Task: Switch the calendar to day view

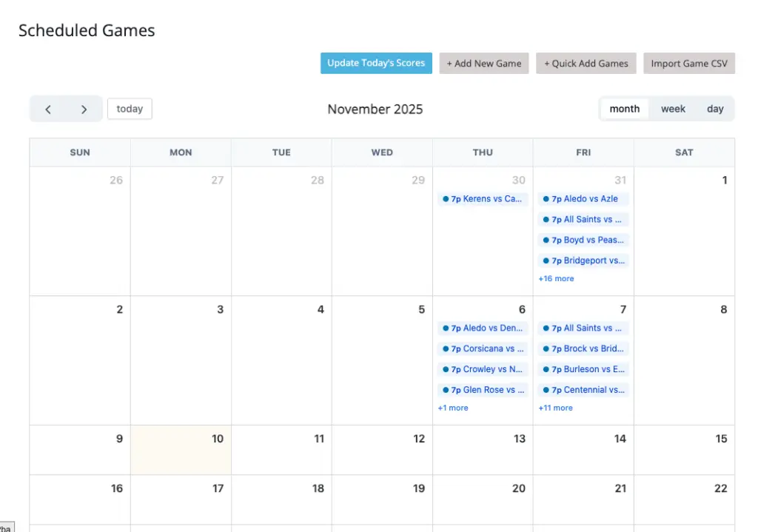Action: click(x=714, y=109)
